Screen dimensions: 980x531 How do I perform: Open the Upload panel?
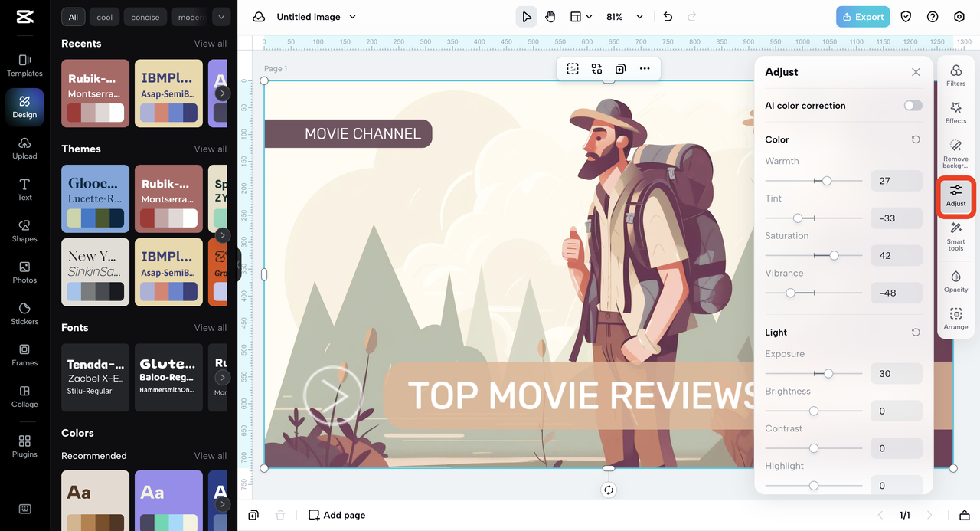point(24,148)
